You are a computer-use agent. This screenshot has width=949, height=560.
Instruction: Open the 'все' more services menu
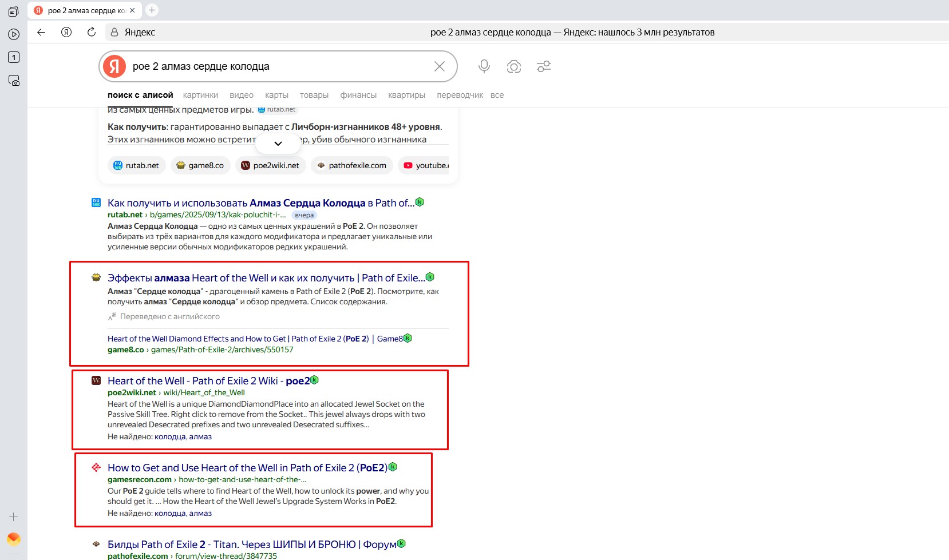click(497, 95)
